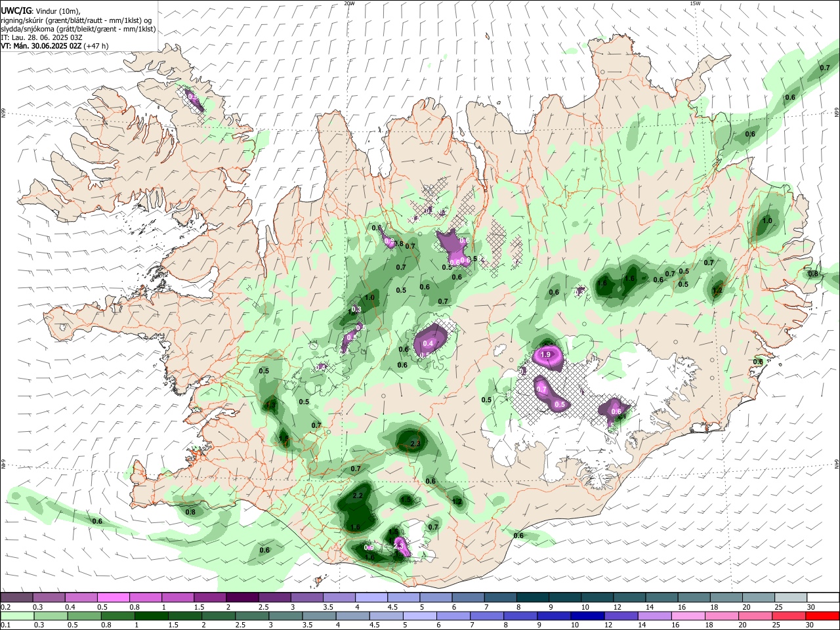
Task: Click the '15W' longitude label
Action: tap(695, 3)
